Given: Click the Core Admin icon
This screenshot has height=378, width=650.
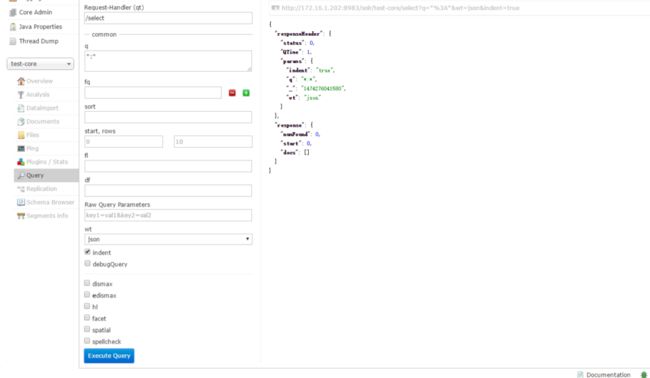Looking at the screenshot, I should coord(13,12).
